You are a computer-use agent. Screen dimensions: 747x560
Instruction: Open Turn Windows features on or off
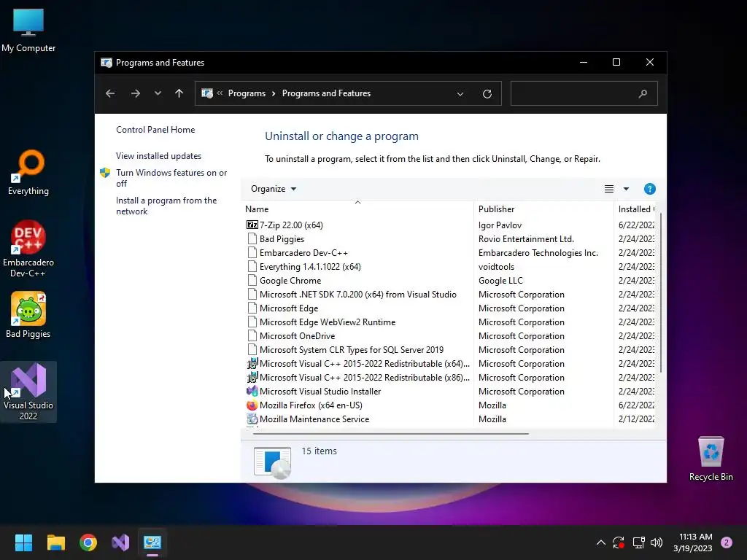click(x=171, y=178)
